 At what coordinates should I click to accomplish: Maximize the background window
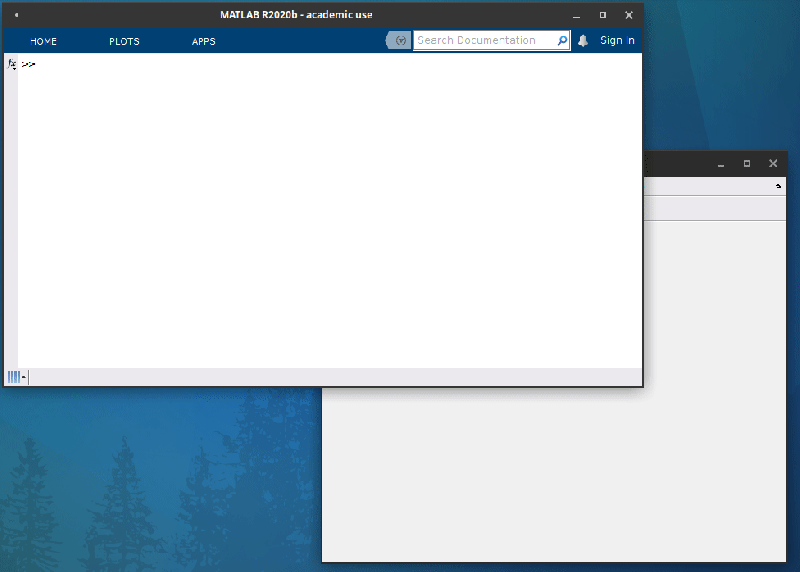tap(747, 164)
